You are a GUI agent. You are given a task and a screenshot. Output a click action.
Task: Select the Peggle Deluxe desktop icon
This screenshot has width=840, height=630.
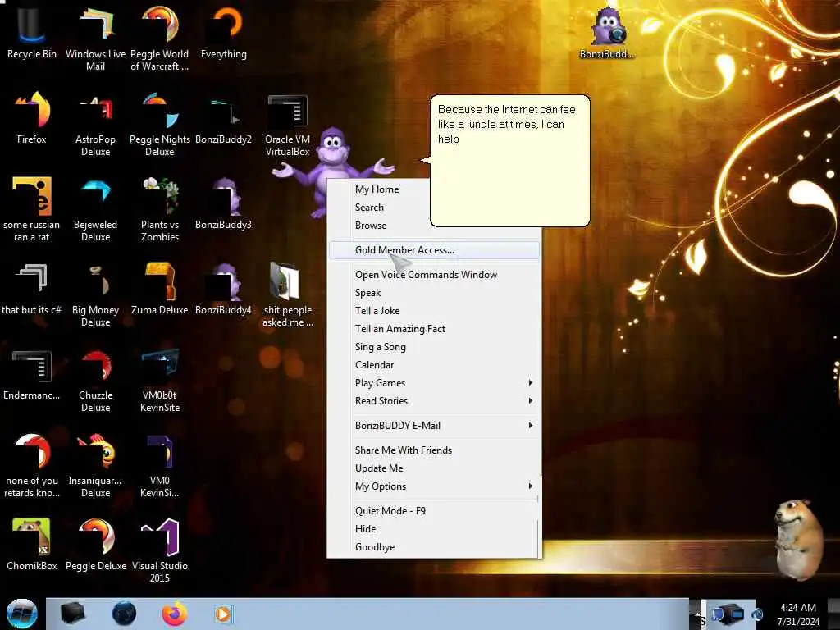(x=95, y=543)
